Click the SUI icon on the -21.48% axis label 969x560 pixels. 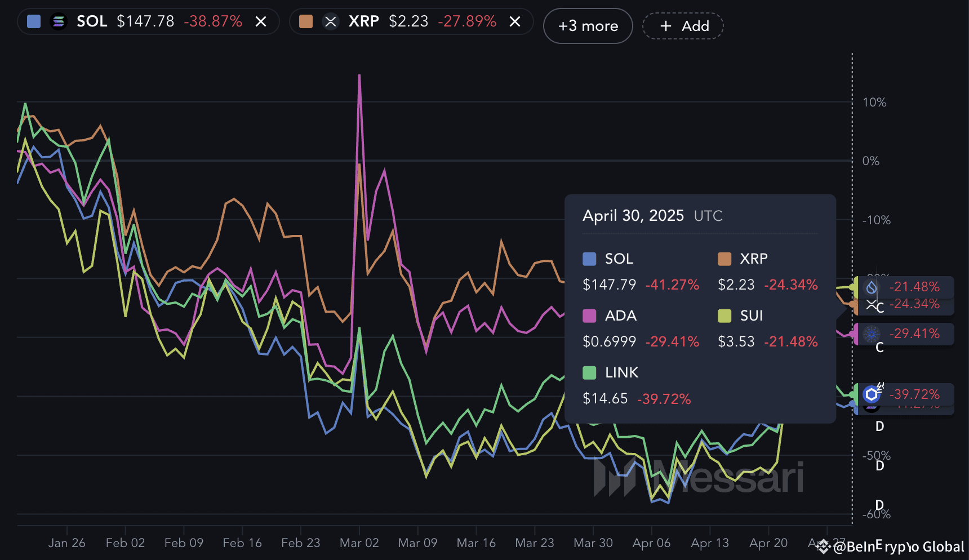(x=872, y=287)
